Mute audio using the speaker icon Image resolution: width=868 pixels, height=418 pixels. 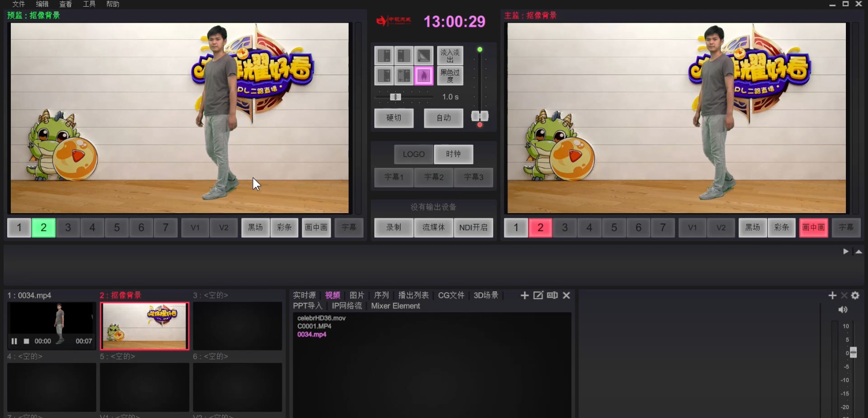(843, 309)
